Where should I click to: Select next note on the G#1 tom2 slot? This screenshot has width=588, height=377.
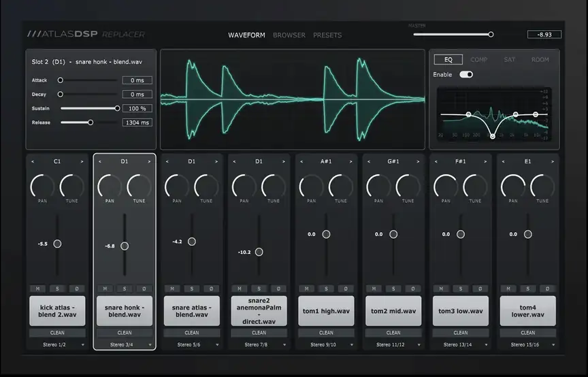418,162
